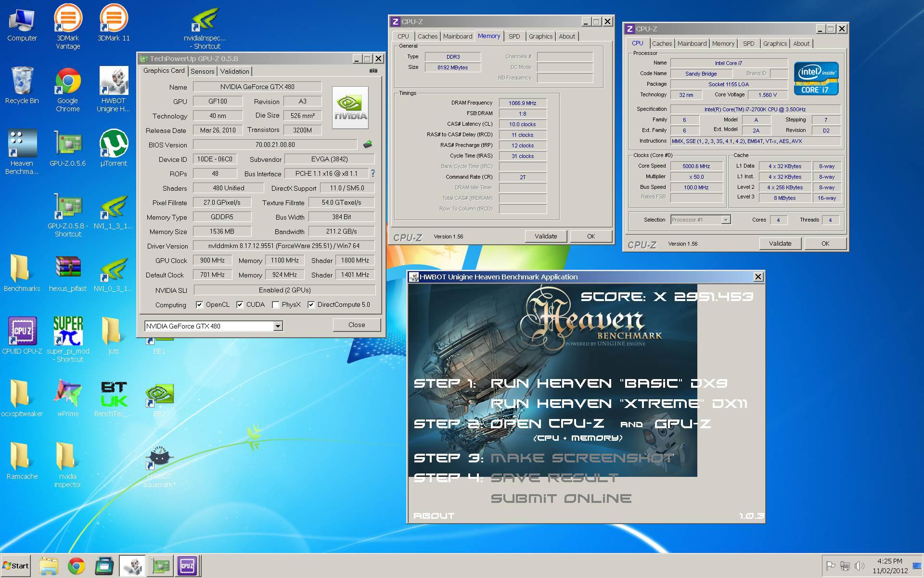Open the Ramcache folder
The image size is (924, 578).
[x=22, y=461]
